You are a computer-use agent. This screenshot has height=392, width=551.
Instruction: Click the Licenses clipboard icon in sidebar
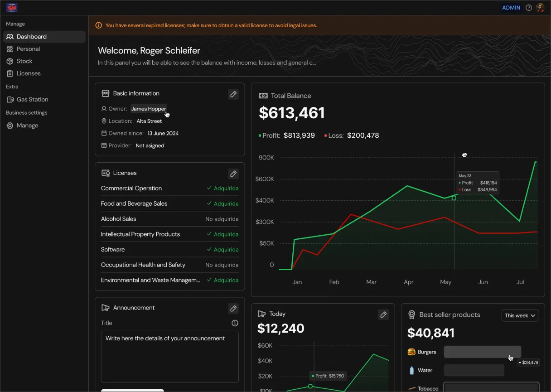(x=10, y=73)
